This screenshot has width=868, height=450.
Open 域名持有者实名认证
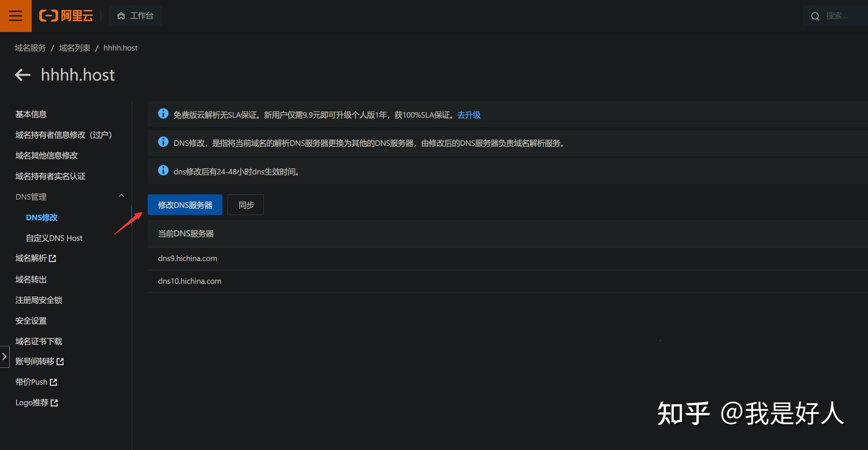pyautogui.click(x=50, y=176)
